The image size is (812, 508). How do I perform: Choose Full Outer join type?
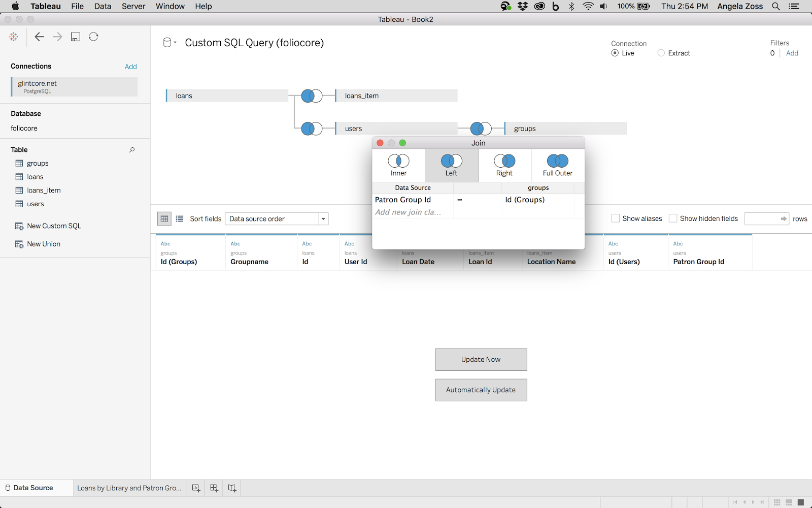pyautogui.click(x=558, y=166)
